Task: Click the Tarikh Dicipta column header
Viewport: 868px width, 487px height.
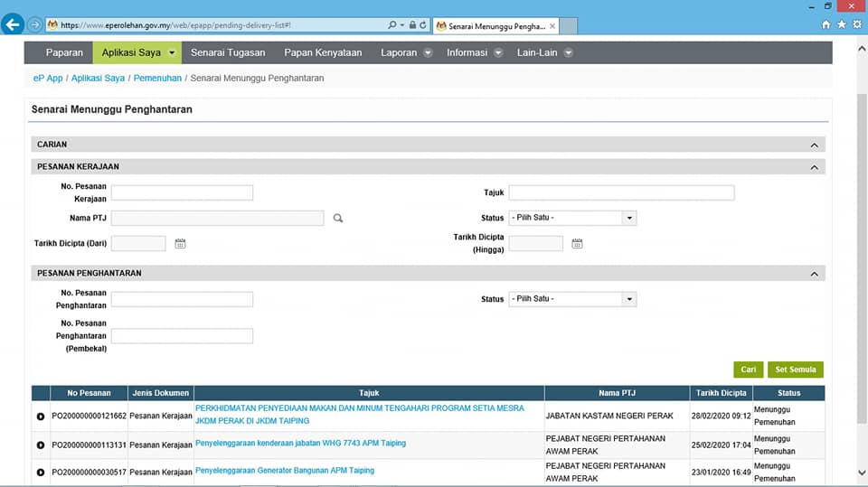Action: click(x=722, y=393)
